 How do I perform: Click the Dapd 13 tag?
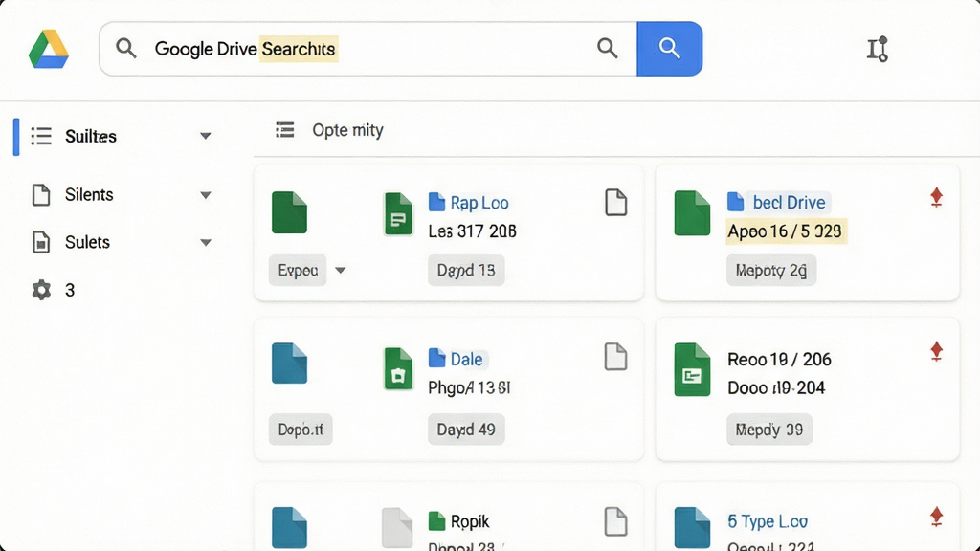pyautogui.click(x=466, y=271)
